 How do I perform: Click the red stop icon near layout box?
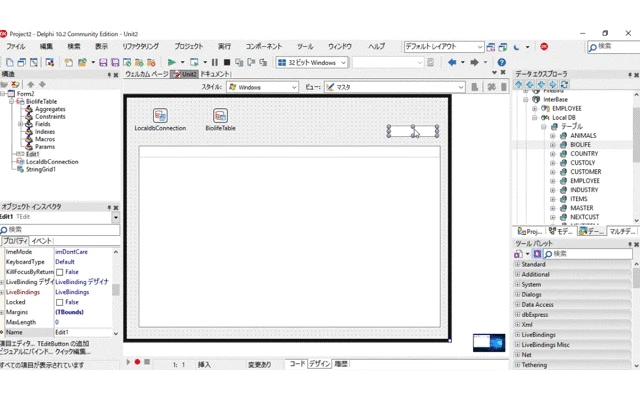544,47
